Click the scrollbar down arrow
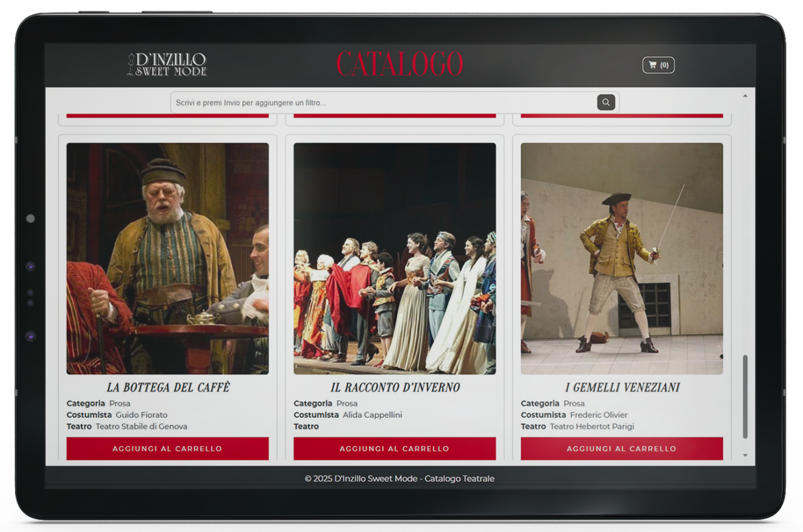 pos(745,455)
